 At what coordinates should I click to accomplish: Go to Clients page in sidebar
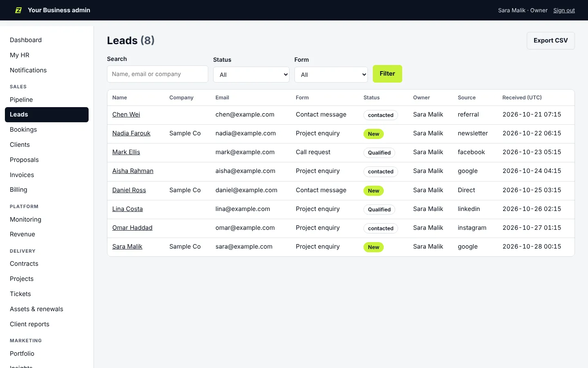coord(47,145)
